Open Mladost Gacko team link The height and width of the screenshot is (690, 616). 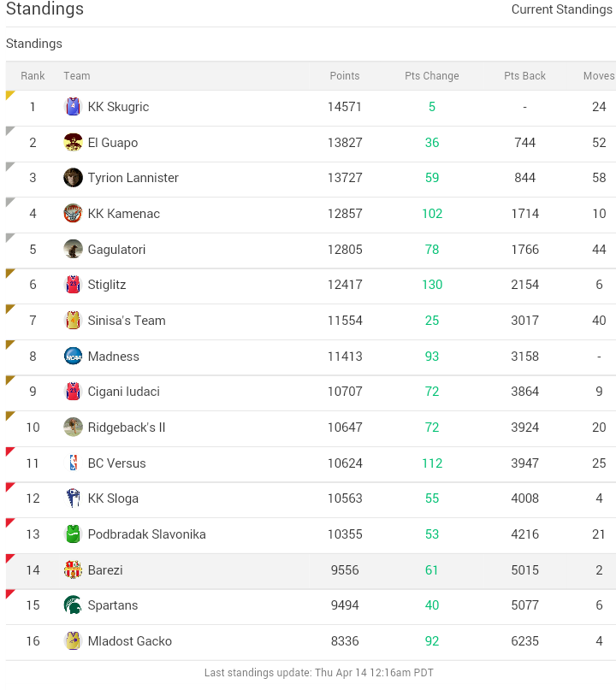pos(130,641)
